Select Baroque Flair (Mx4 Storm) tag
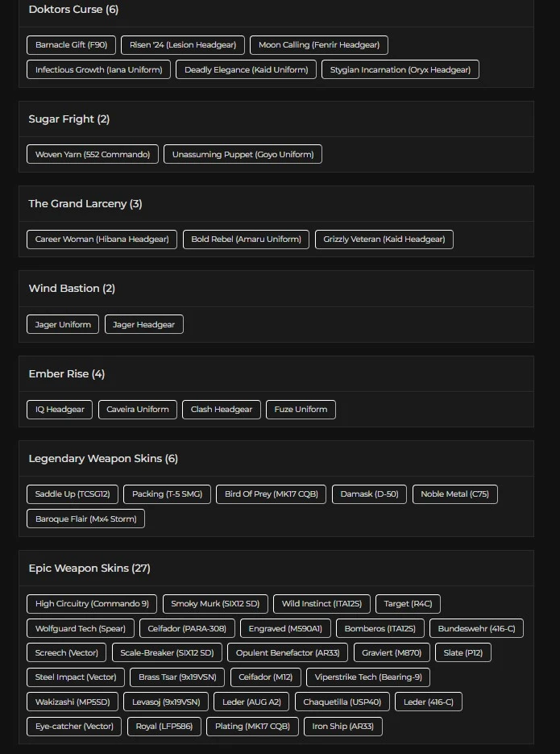The image size is (560, 754). click(x=85, y=519)
